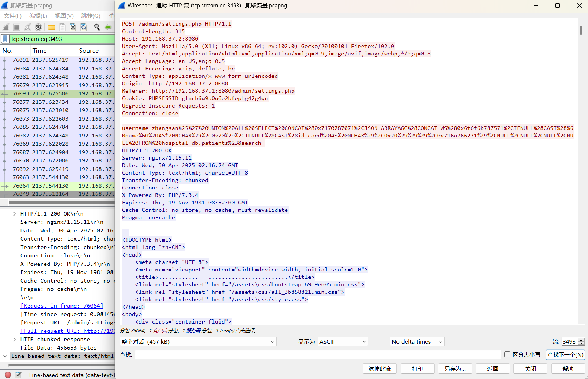Select packet row 76093
This screenshot has width=588, height=379.
coord(57,93)
